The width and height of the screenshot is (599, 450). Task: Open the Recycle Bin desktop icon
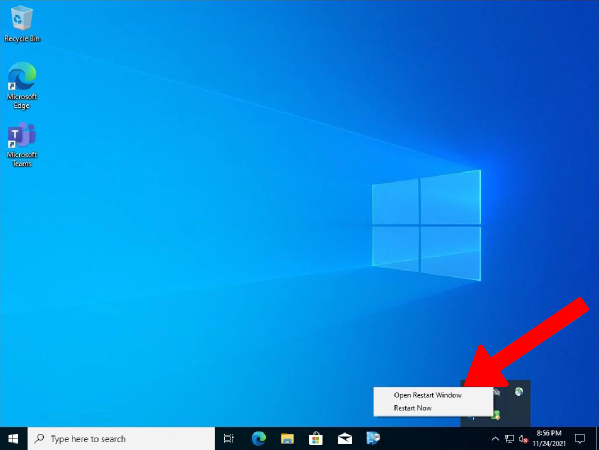22,24
